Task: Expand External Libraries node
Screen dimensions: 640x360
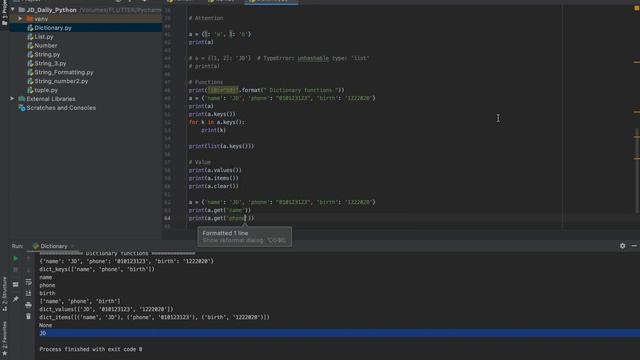Action: tap(12, 99)
